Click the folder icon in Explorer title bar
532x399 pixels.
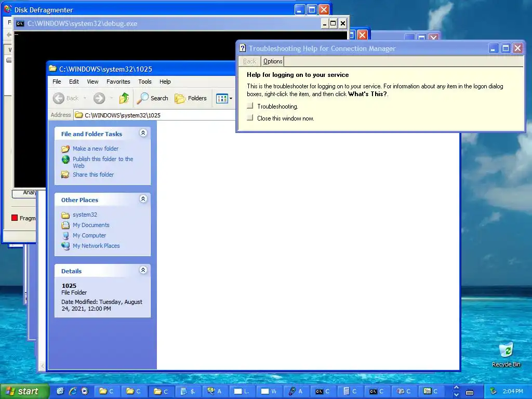(52, 69)
